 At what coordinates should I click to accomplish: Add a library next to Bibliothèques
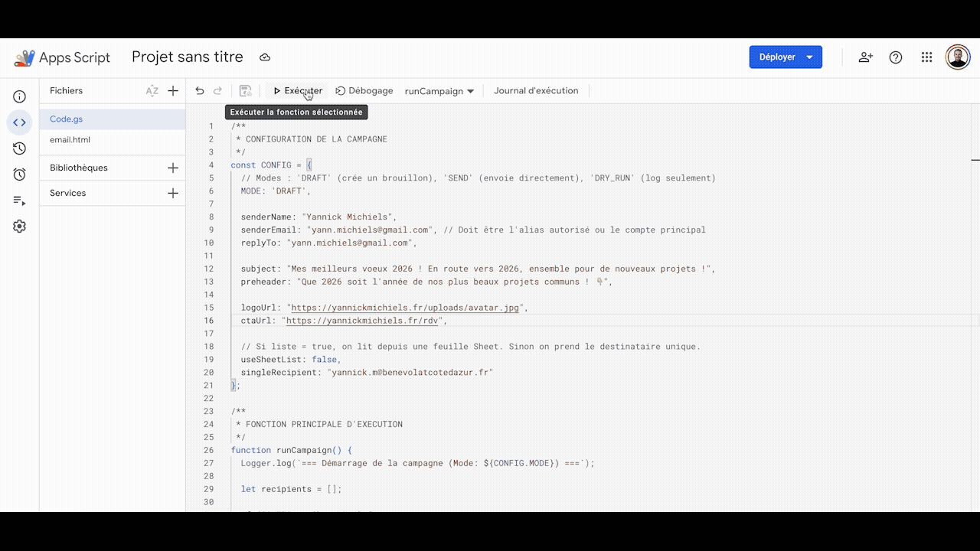click(173, 168)
